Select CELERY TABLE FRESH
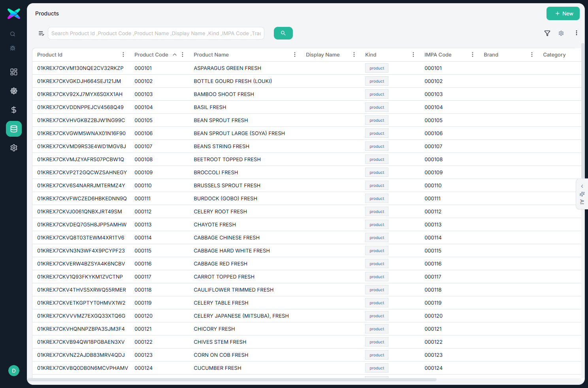Image resolution: width=588 pixels, height=388 pixels. pyautogui.click(x=221, y=303)
